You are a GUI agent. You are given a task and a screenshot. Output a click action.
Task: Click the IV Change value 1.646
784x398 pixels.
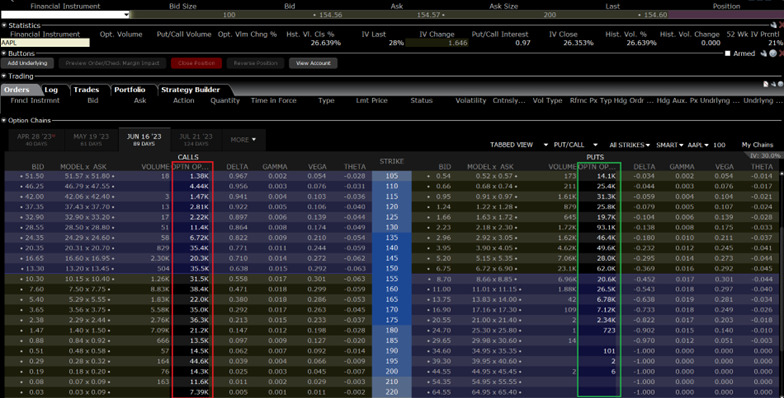[x=458, y=43]
